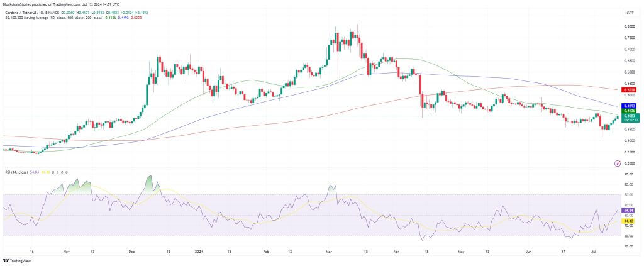Click the 60.00 RSI axis tick
Viewport: 644px width, 266px height.
tap(628, 205)
